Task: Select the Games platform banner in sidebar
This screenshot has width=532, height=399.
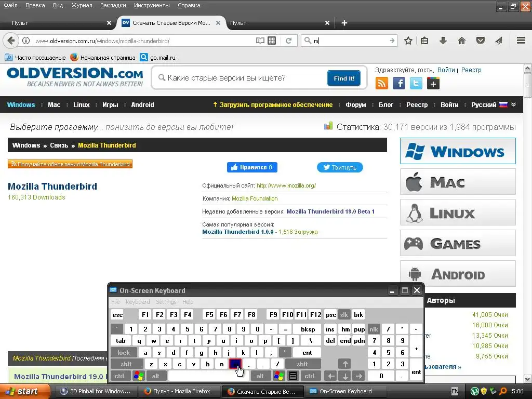Action: click(458, 243)
